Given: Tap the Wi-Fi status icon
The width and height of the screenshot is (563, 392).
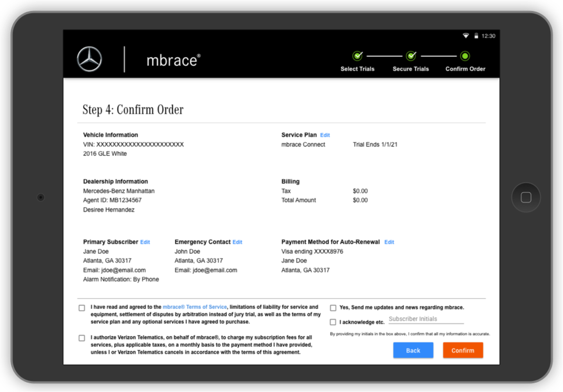Looking at the screenshot, I should 466,36.
